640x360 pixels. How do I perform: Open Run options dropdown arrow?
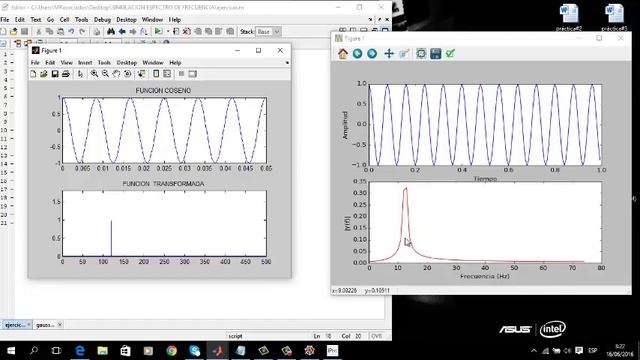point(168,31)
